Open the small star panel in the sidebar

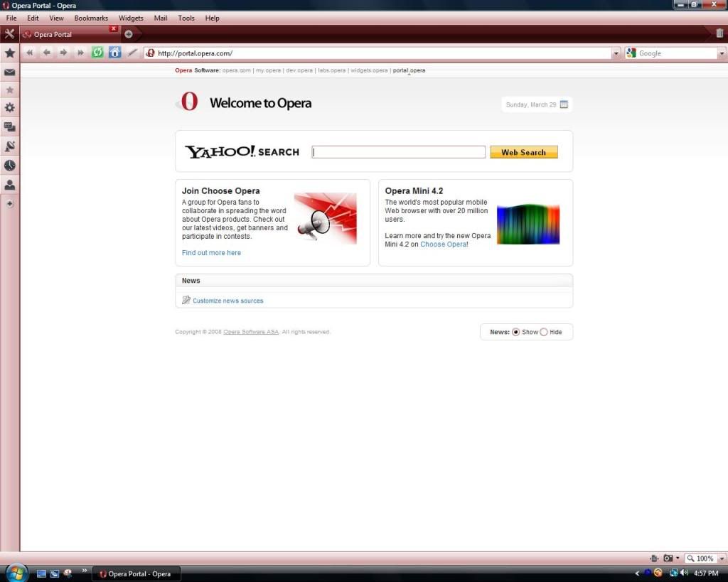9,90
